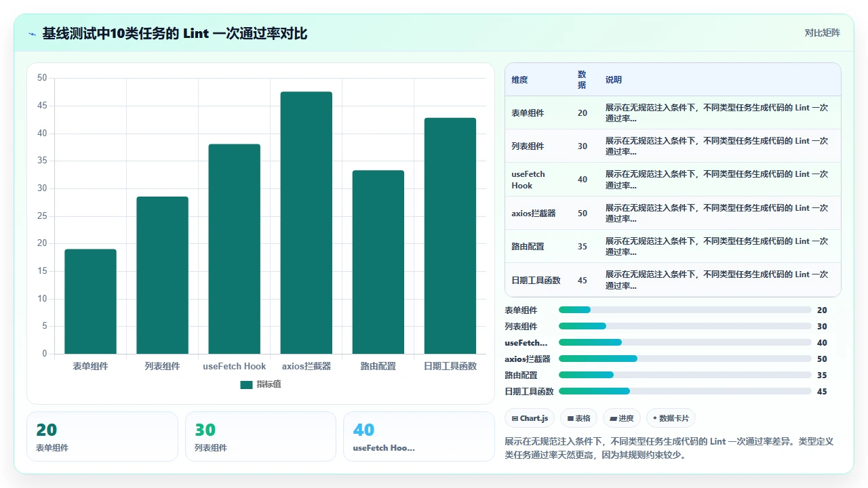Click the axios拦截器 bar in chart
This screenshot has height=488, width=868.
pyautogui.click(x=307, y=223)
